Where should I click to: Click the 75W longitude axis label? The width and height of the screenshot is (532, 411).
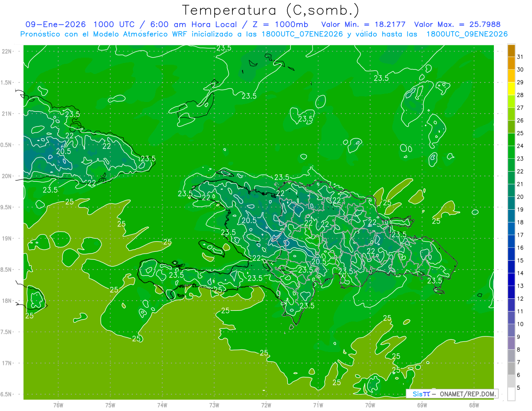[x=110, y=405]
